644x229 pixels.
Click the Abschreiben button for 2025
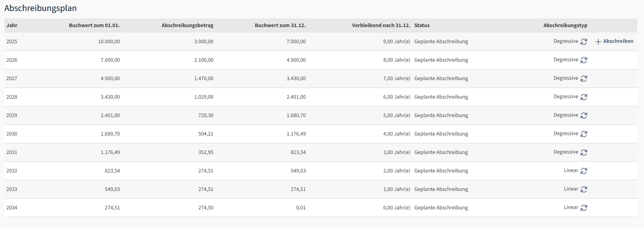[x=614, y=41]
